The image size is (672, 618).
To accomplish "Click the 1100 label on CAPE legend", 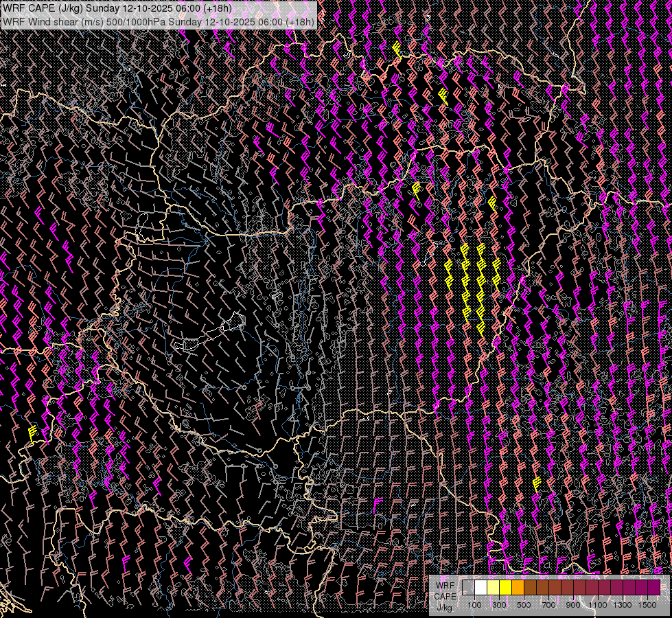I will [x=598, y=605].
